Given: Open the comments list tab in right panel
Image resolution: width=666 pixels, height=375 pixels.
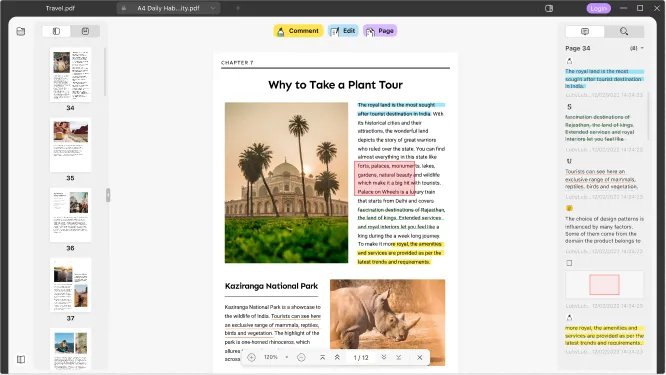Looking at the screenshot, I should coord(585,31).
